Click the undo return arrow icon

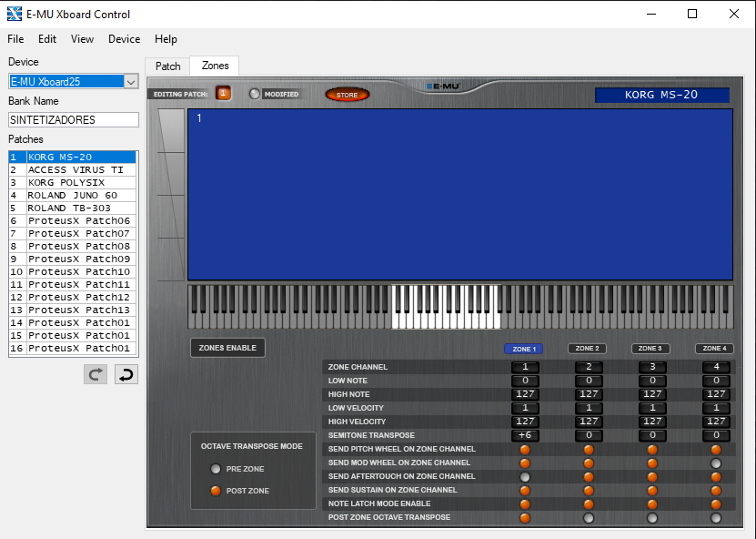(126, 374)
